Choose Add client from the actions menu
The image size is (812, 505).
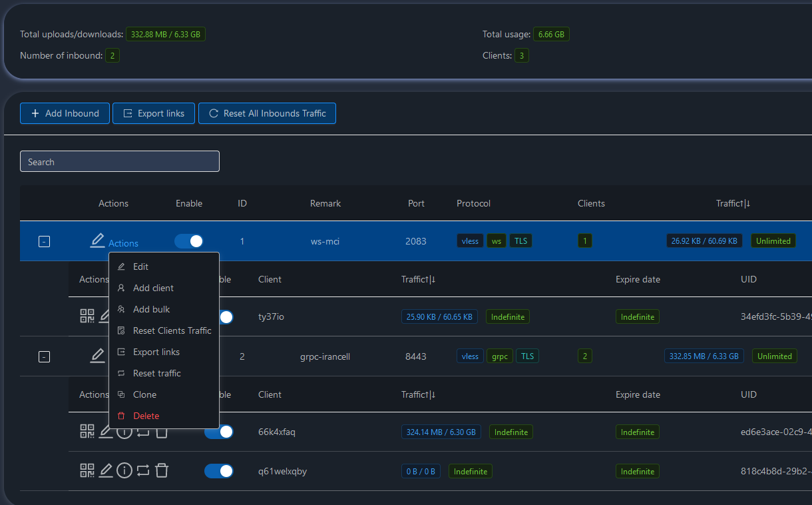[x=153, y=288]
